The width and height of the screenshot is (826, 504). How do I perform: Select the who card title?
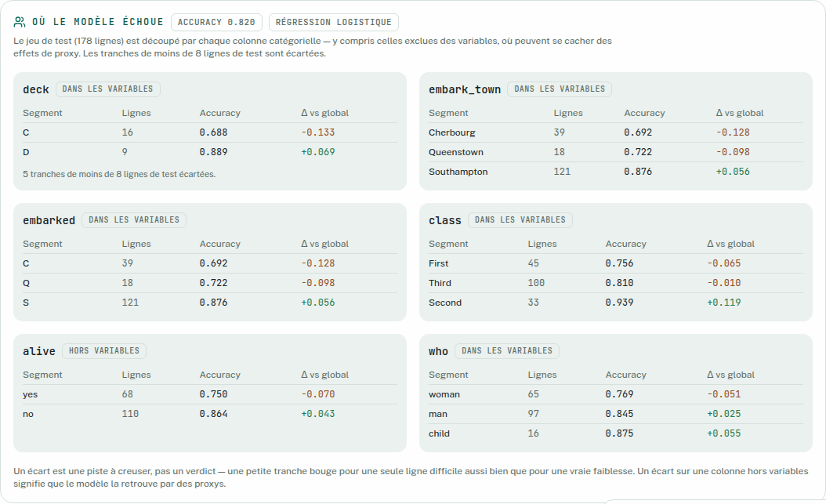click(438, 351)
